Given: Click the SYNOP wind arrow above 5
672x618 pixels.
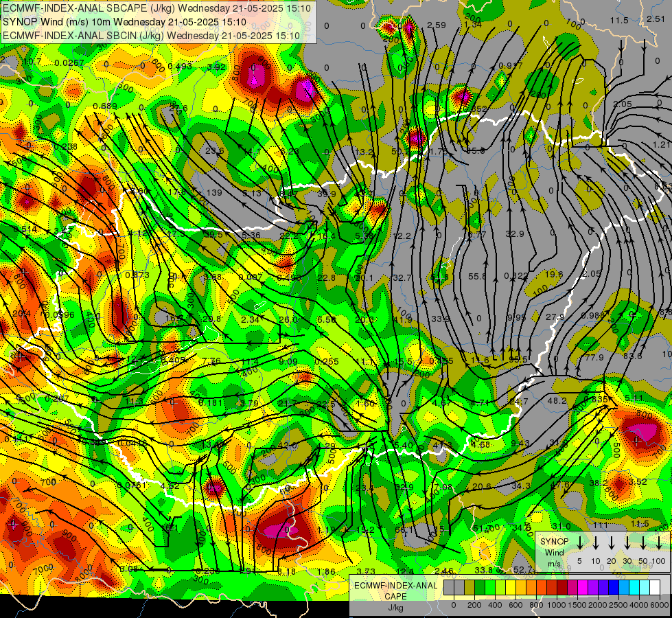Looking at the screenshot, I should pos(579,542).
